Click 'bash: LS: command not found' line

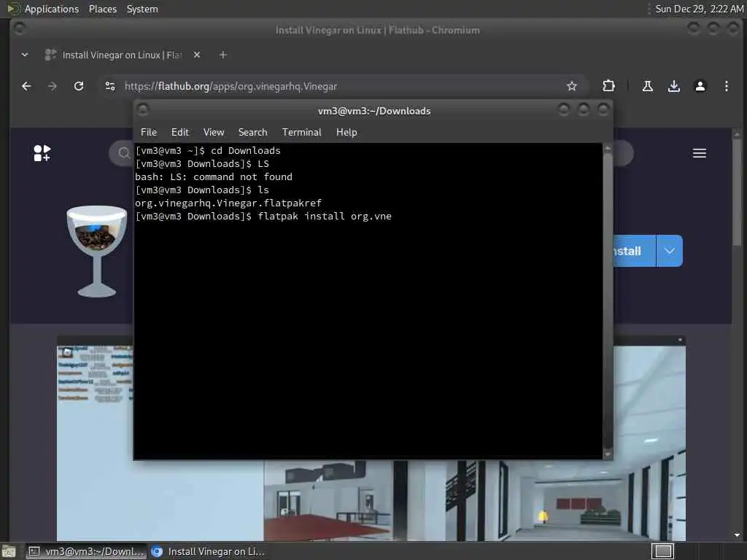[x=214, y=176]
